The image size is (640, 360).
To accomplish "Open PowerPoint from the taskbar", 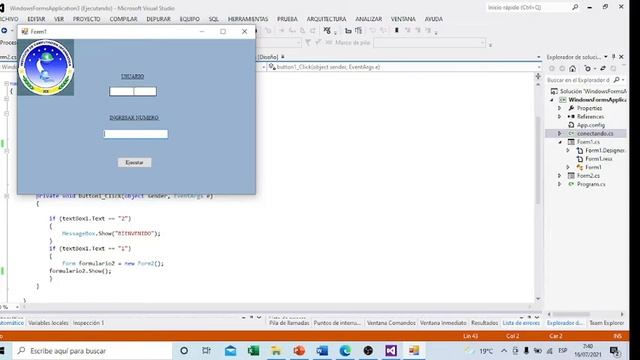I will click(x=299, y=351).
